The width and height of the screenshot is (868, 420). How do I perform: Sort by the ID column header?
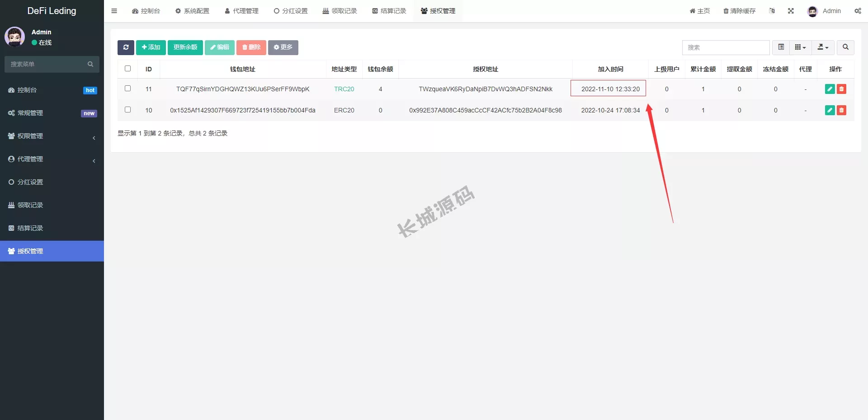[149, 69]
